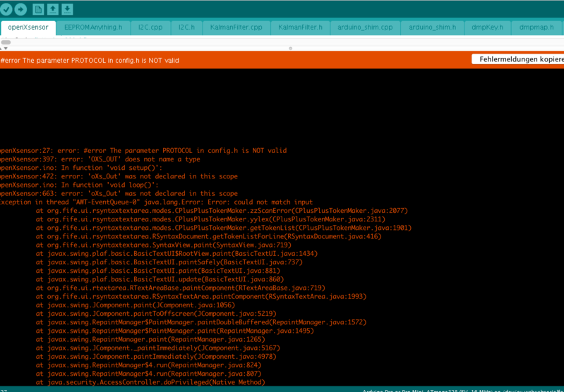Open the EEPROMAnything.h tab

point(92,27)
